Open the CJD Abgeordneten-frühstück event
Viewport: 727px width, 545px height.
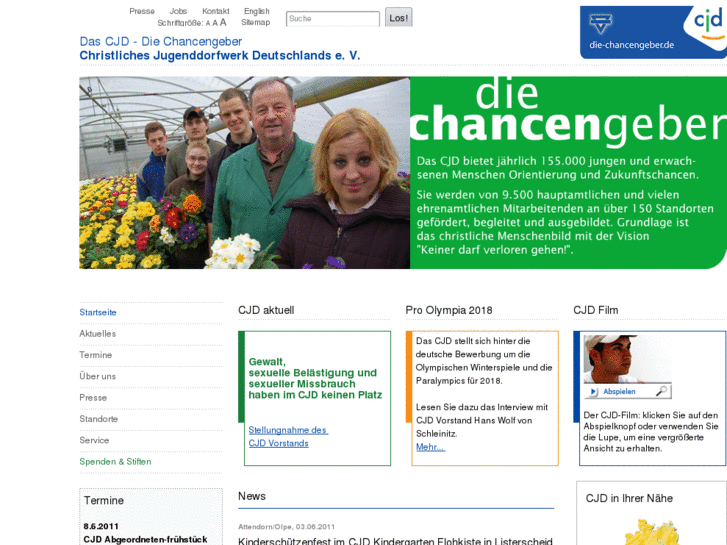145,540
